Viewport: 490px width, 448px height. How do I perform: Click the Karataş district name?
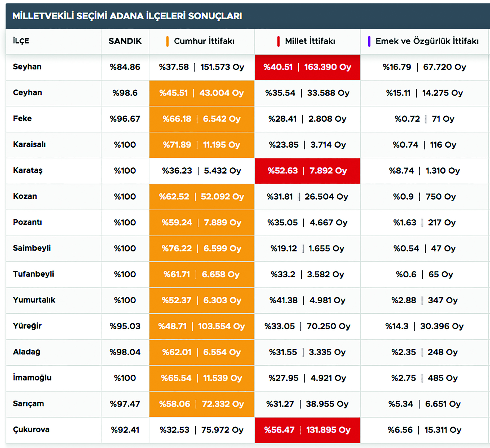[28, 170]
